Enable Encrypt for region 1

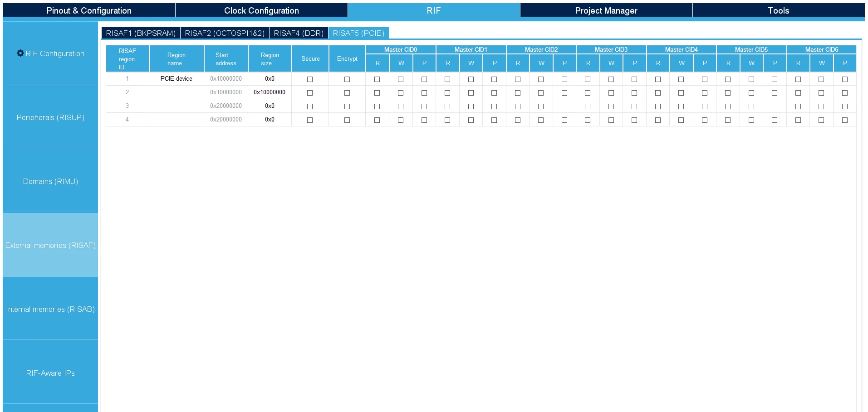click(x=347, y=79)
